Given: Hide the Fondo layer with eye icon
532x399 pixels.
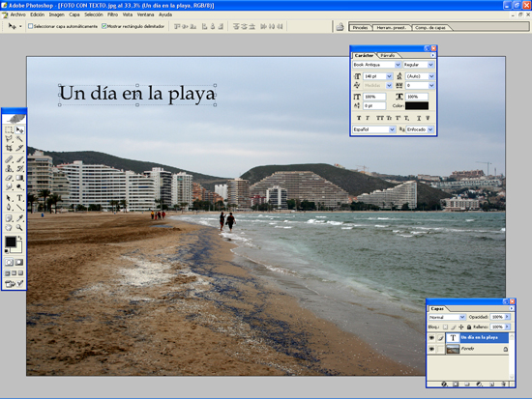Looking at the screenshot, I should tap(431, 349).
